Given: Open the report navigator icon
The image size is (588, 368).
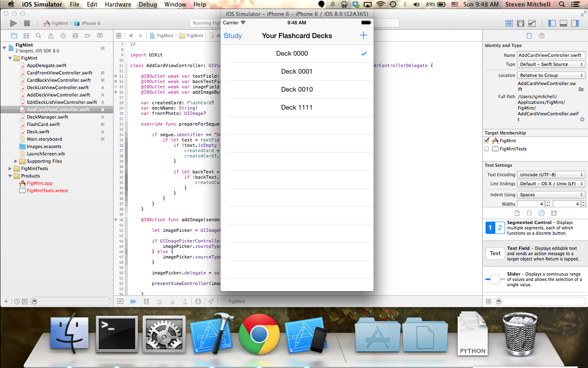Looking at the screenshot, I should [100, 36].
